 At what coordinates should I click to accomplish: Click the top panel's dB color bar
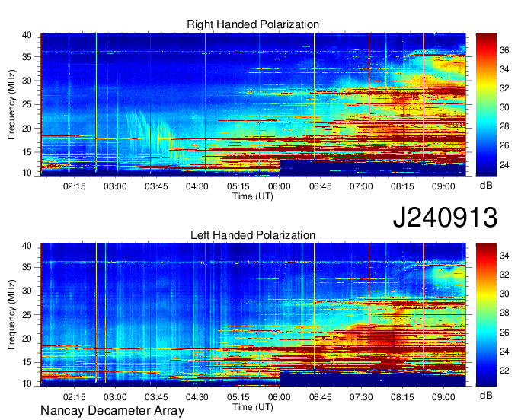[x=486, y=104]
